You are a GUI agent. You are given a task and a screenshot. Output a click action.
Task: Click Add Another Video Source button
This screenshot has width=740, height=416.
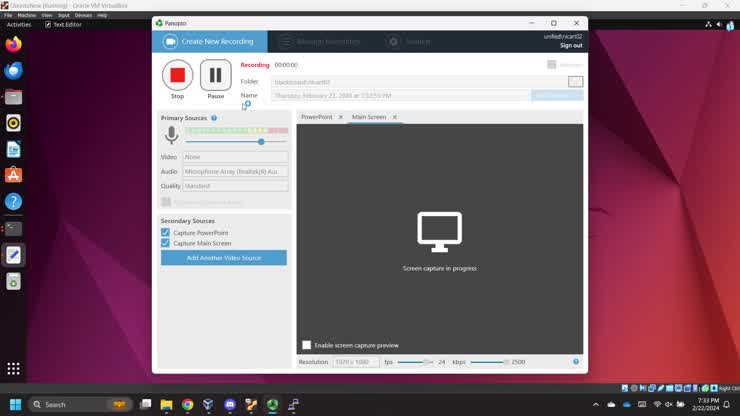pyautogui.click(x=224, y=258)
